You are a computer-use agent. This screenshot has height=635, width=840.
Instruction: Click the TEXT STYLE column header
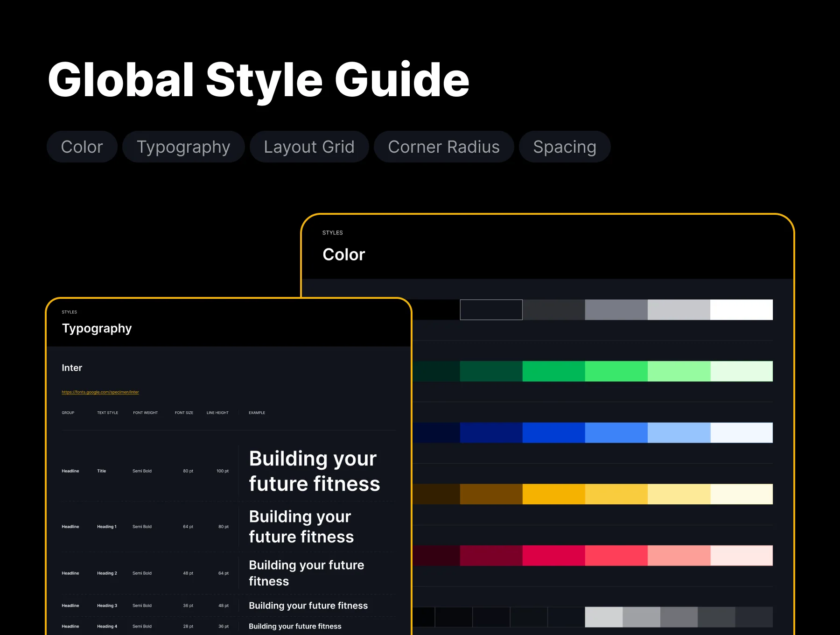[x=108, y=413]
